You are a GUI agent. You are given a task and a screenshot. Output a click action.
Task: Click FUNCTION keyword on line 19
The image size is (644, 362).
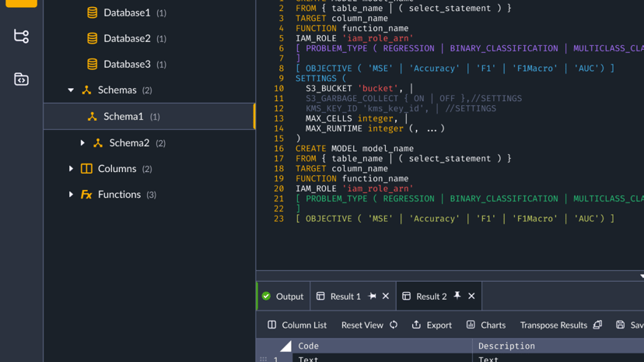(x=316, y=179)
